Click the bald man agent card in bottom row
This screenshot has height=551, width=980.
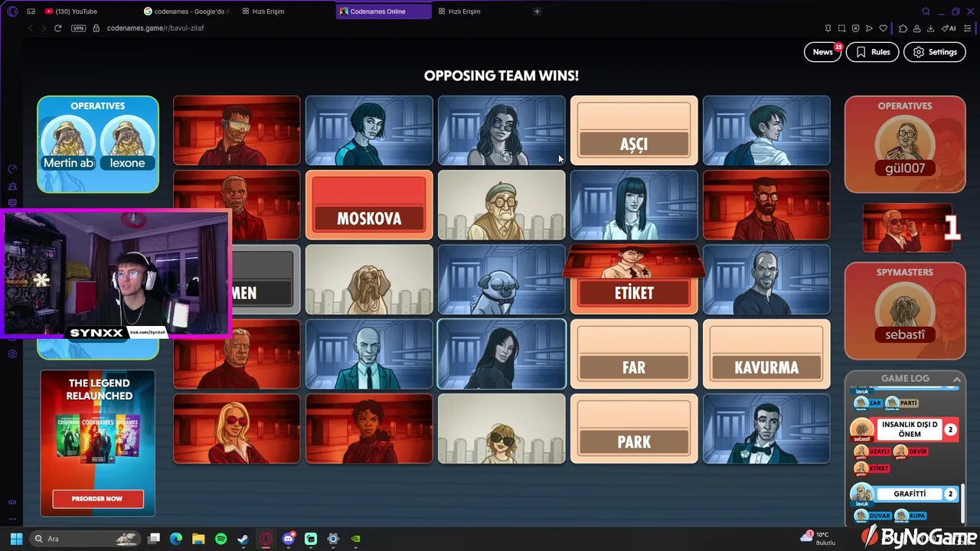tap(369, 354)
